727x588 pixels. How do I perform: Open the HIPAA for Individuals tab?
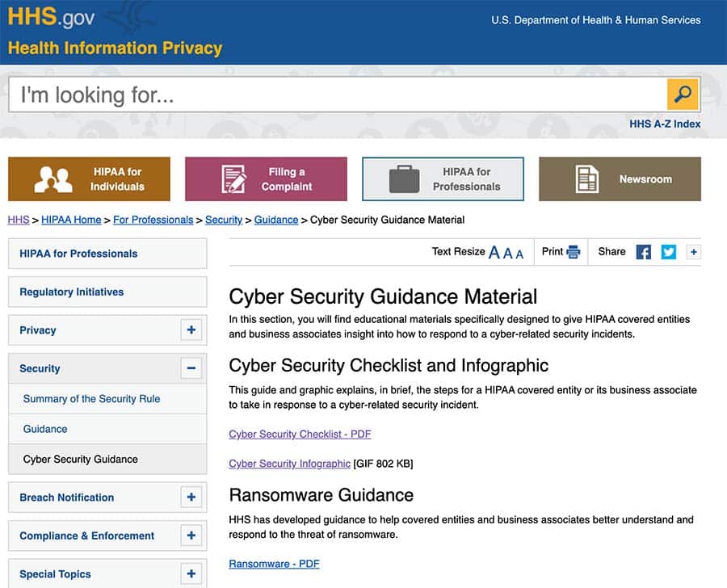point(89,179)
